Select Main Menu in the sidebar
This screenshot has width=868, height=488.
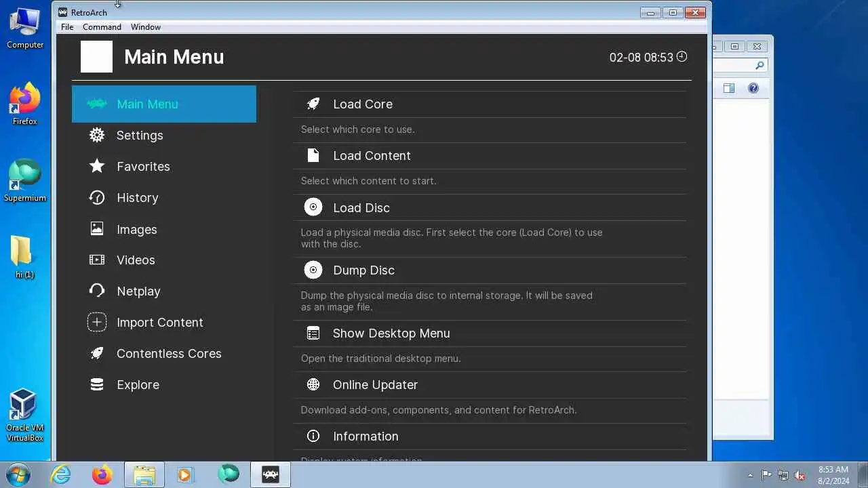point(164,104)
